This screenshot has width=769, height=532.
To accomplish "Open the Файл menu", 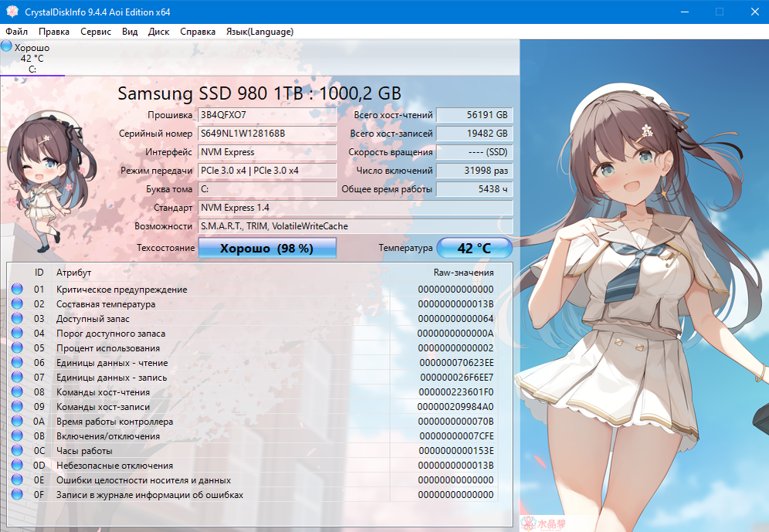I will coord(17,32).
